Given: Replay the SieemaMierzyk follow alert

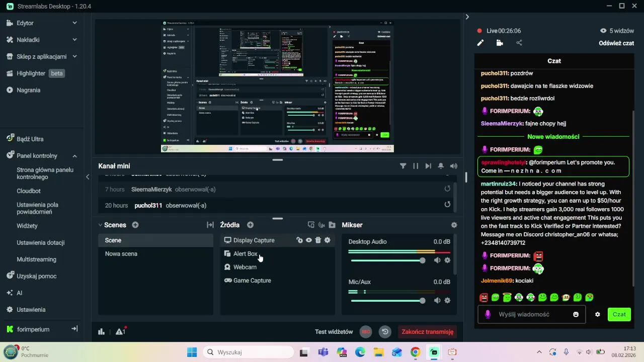Looking at the screenshot, I should coord(447,189).
